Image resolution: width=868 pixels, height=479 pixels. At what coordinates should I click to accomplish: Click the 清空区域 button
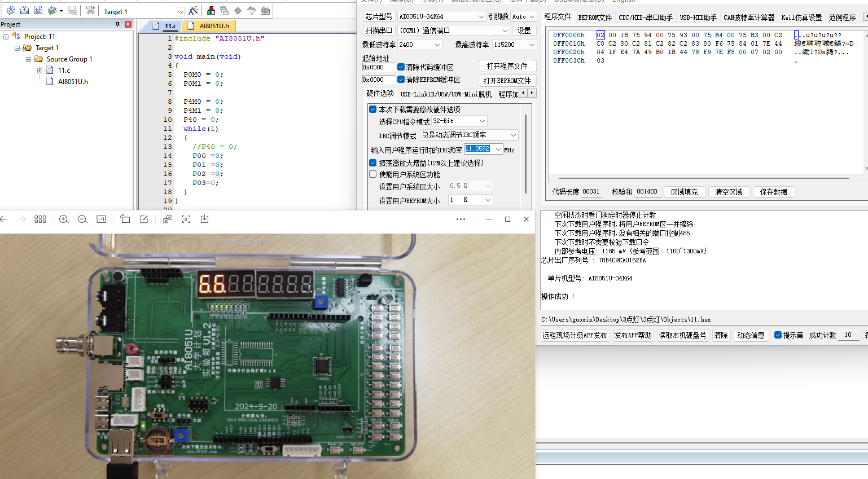(729, 192)
